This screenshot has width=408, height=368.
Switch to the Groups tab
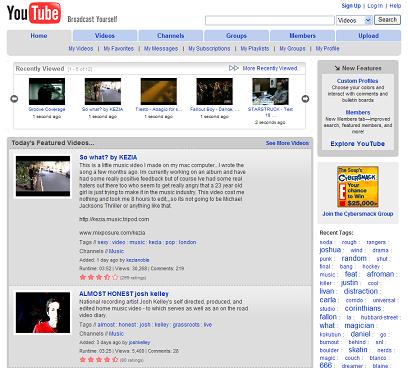pyautogui.click(x=236, y=36)
